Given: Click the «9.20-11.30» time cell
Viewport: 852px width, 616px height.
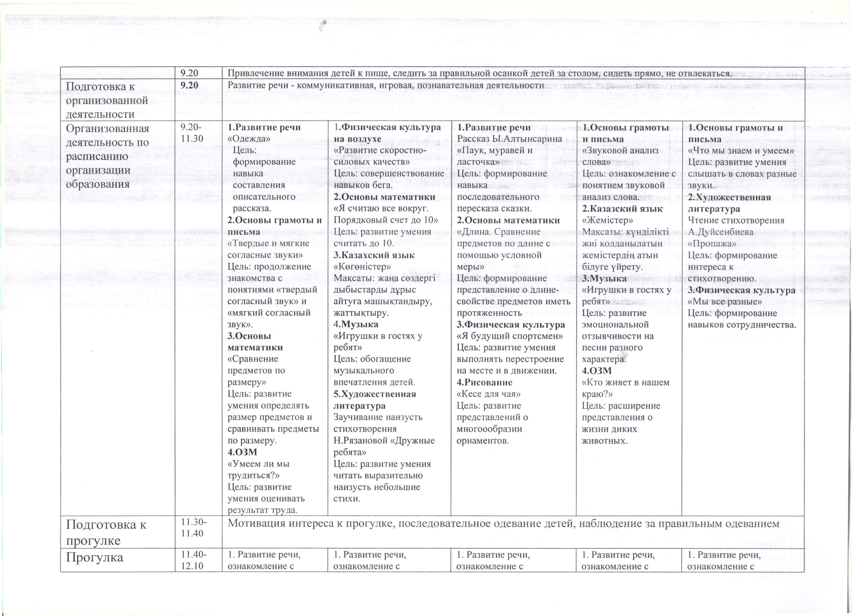Looking at the screenshot, I should tap(192, 133).
